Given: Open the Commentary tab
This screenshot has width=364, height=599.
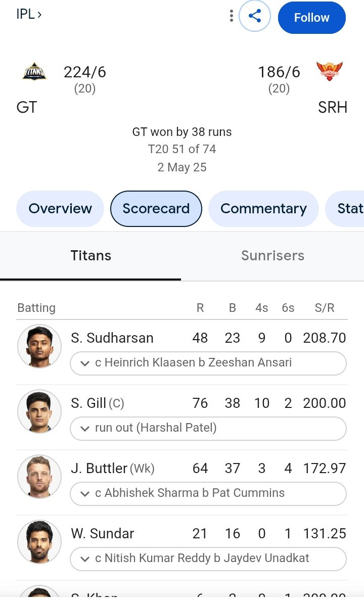Looking at the screenshot, I should coord(263,209).
